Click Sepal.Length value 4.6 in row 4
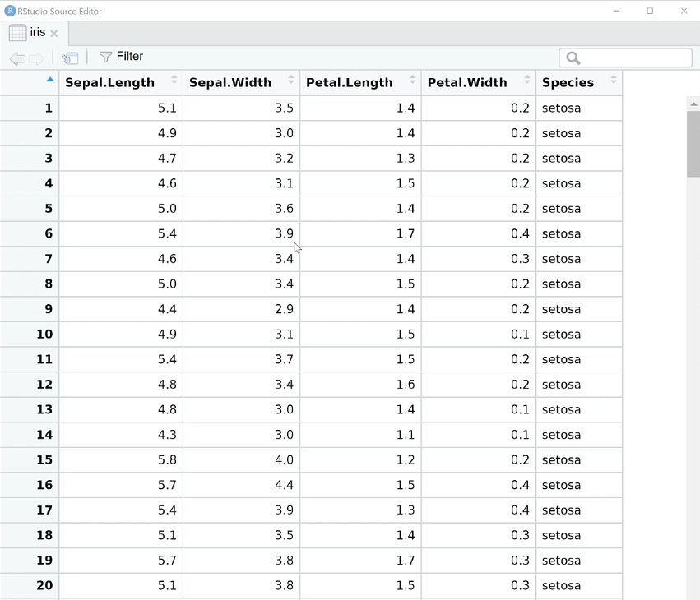700x600 pixels. (167, 183)
